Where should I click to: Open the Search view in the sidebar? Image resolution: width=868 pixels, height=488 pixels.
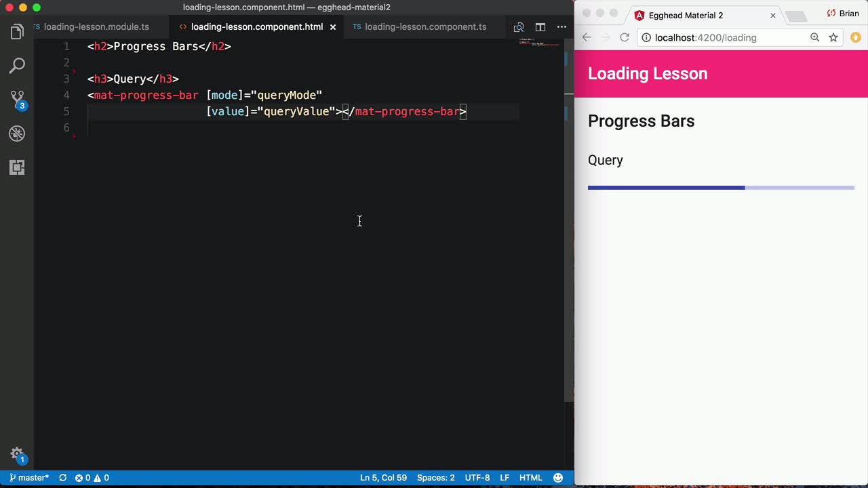coord(17,64)
